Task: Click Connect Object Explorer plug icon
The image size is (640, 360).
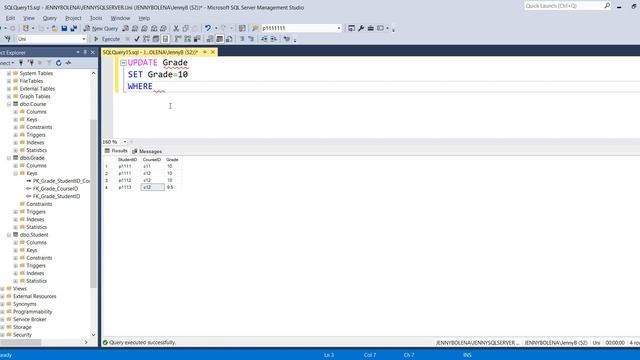Action: [21, 63]
